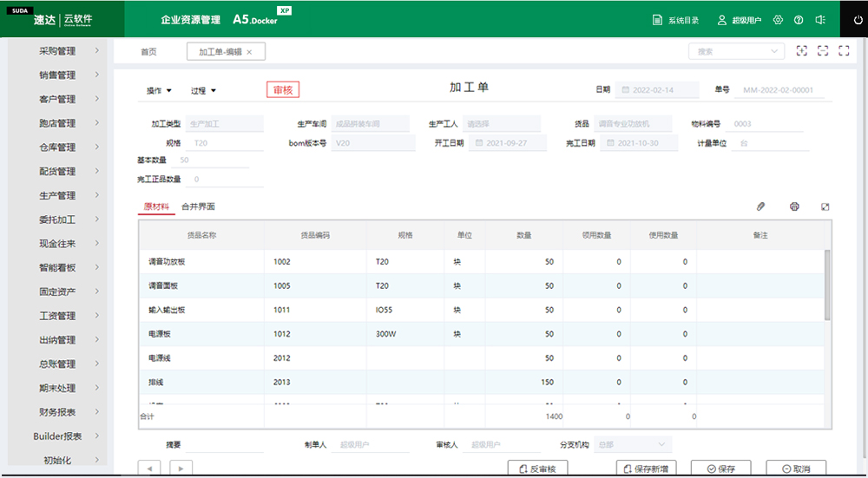Viewport: 868px width, 478px height.
Task: Click the date field calendar icon
Action: pyautogui.click(x=626, y=89)
